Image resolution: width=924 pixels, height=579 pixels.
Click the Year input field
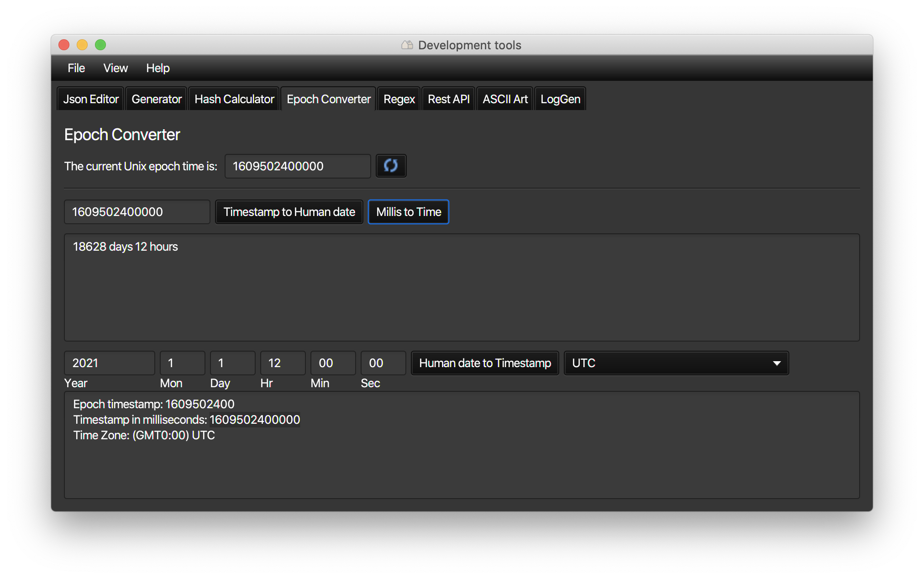[110, 363]
